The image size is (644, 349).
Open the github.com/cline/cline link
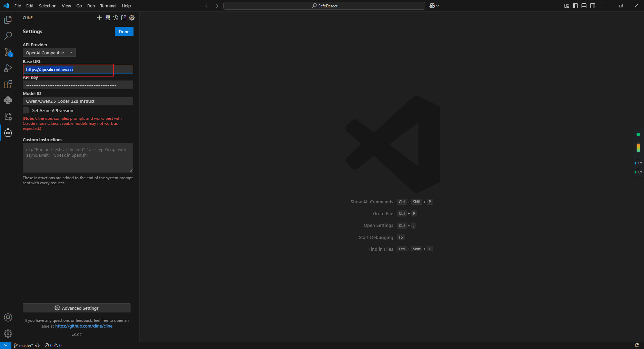coord(84,326)
